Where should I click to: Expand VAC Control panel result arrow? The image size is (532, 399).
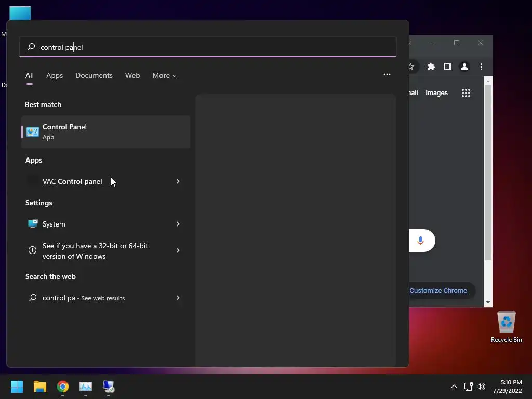178,181
